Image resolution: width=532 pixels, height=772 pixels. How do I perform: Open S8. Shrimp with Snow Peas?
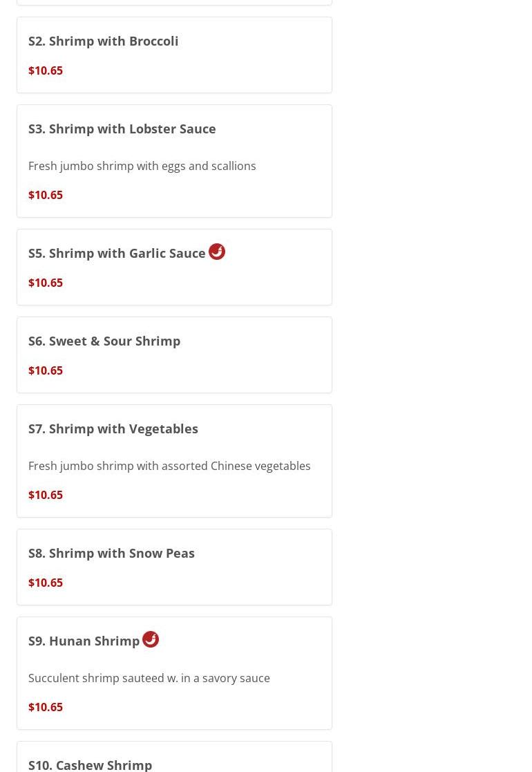click(111, 553)
